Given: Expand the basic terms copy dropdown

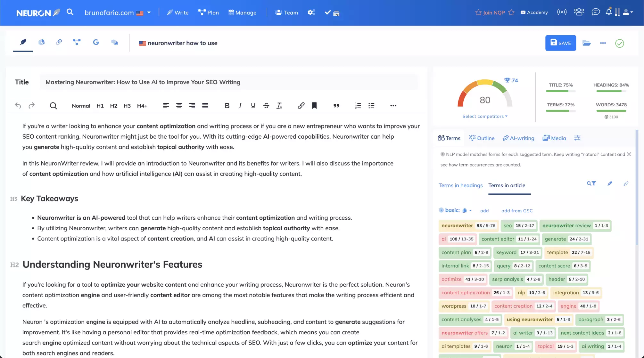Looking at the screenshot, I should [467, 210].
